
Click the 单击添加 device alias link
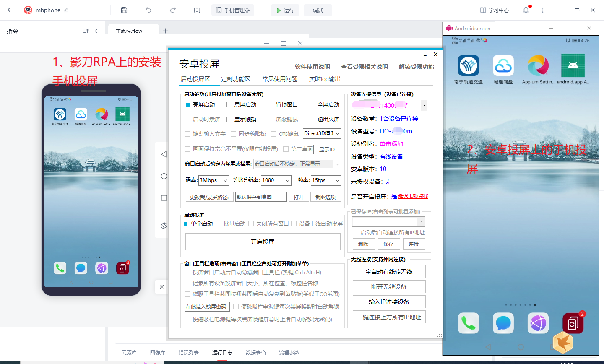click(x=391, y=144)
